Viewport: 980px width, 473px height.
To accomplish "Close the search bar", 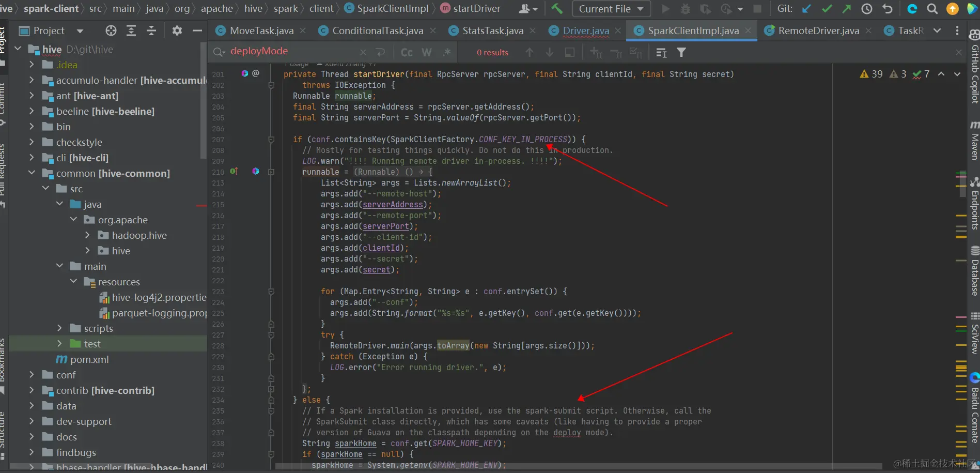I will point(959,52).
